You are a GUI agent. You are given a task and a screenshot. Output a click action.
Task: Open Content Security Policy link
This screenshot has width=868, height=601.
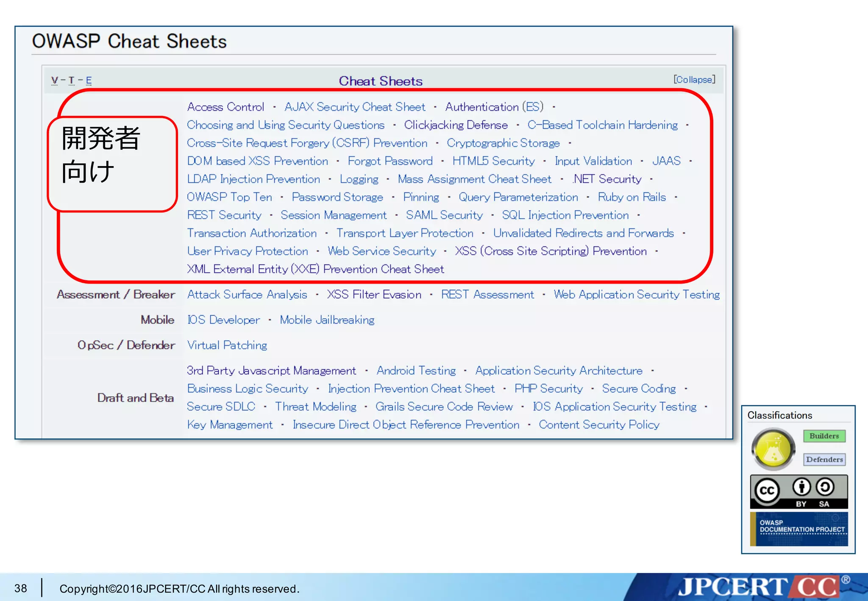tap(599, 425)
